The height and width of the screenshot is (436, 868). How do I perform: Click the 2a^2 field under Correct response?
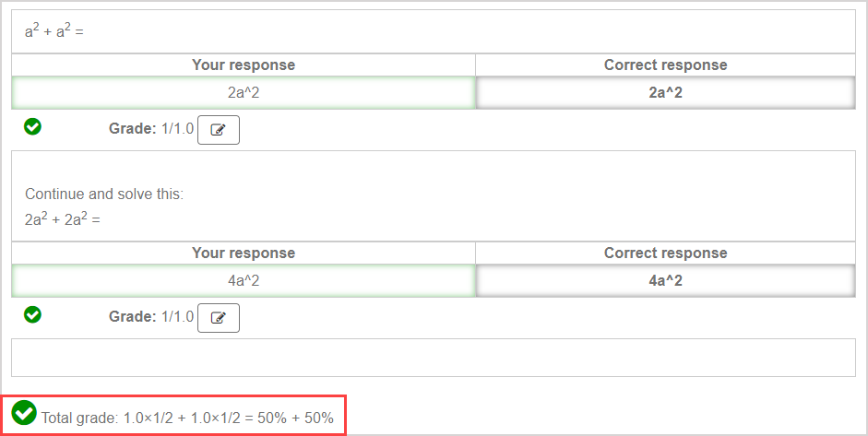tap(665, 93)
